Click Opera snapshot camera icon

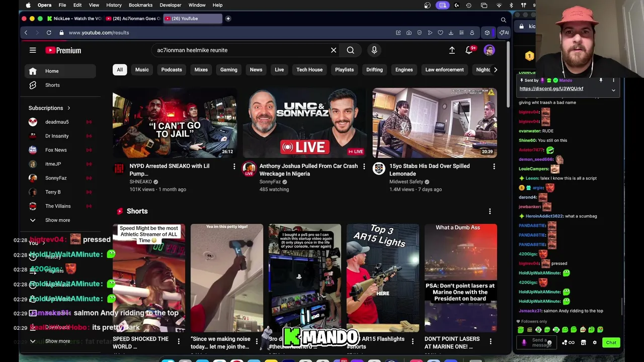click(409, 33)
